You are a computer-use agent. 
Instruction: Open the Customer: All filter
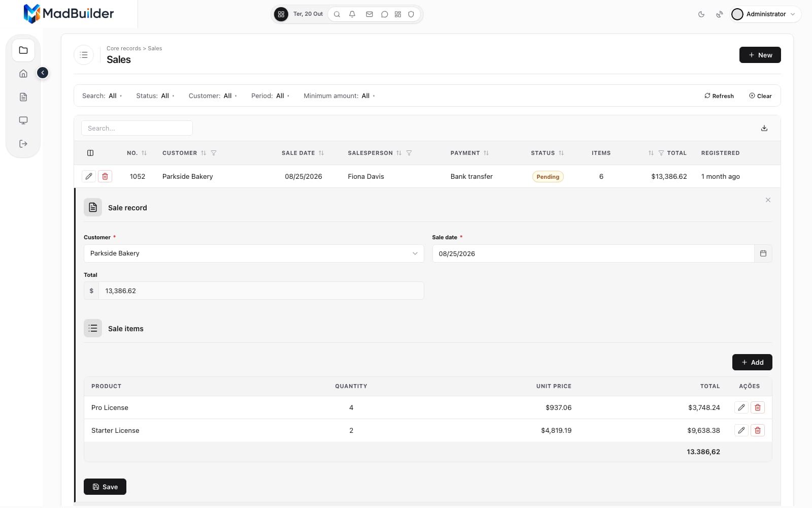pos(213,96)
